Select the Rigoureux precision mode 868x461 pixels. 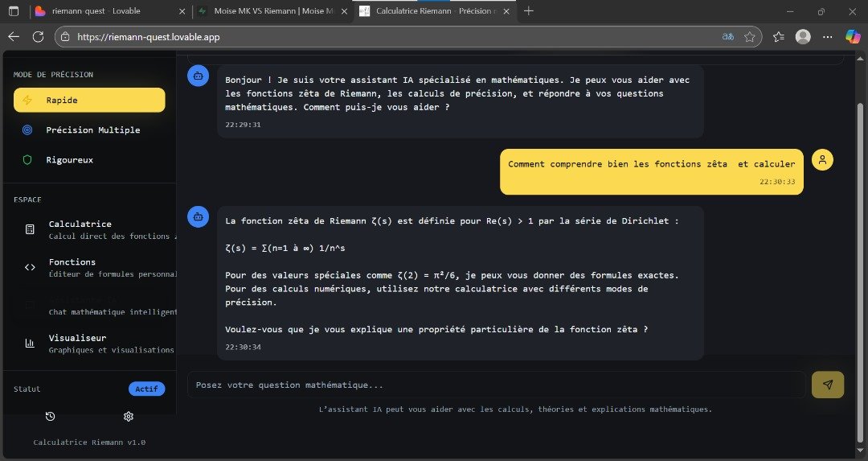(x=89, y=159)
